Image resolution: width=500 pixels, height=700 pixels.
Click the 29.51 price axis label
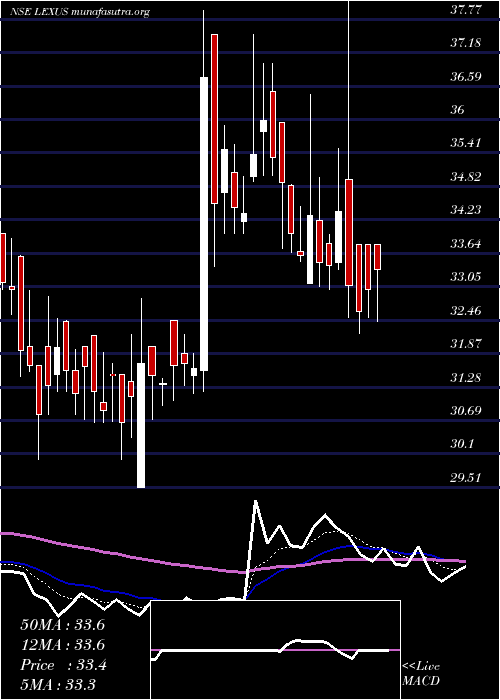click(x=466, y=478)
